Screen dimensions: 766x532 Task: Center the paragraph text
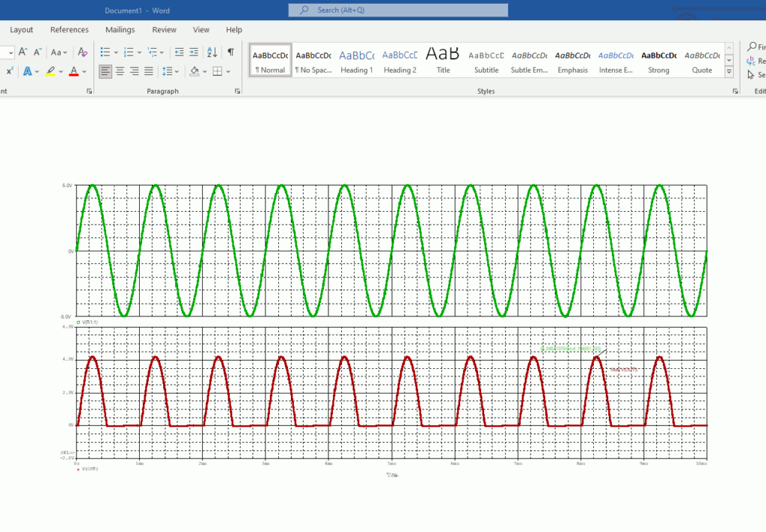(x=120, y=71)
